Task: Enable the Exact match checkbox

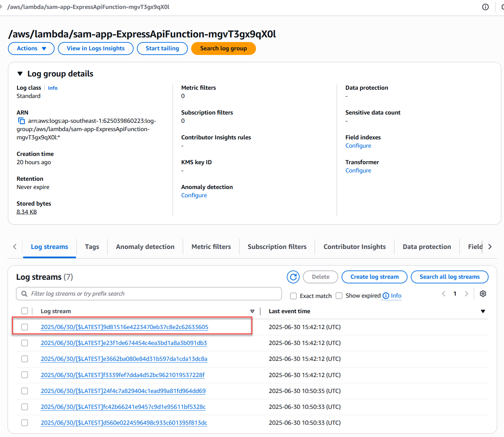Action: coord(293,296)
